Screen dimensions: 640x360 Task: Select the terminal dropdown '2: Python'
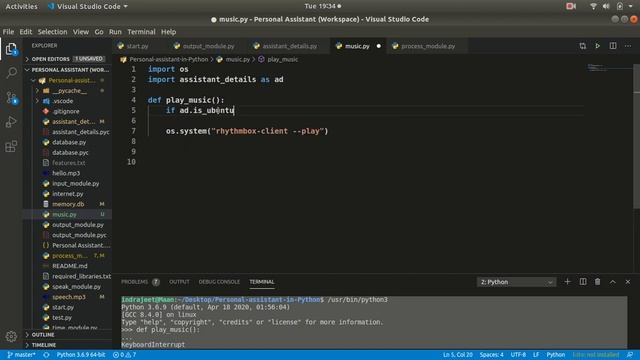tap(516, 282)
